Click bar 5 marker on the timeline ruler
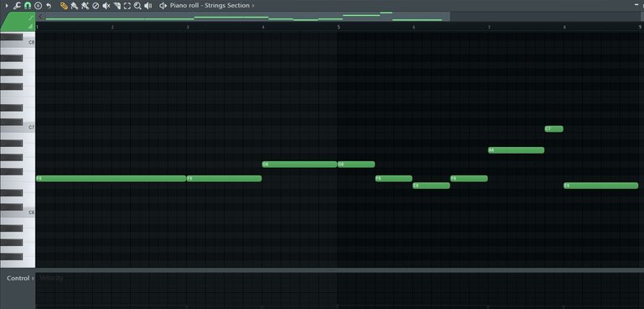Screen dimensions: 644x309 tap(339, 27)
